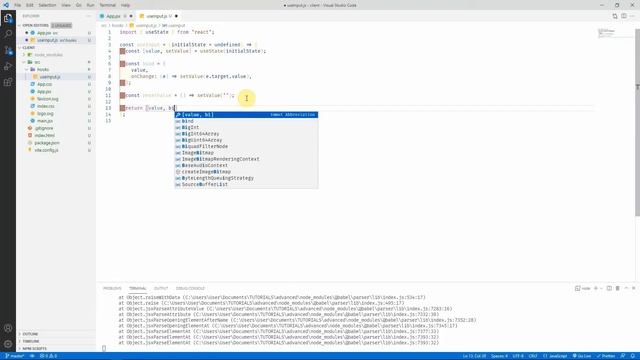Open the Explorer view in activity bar

coord(8,18)
